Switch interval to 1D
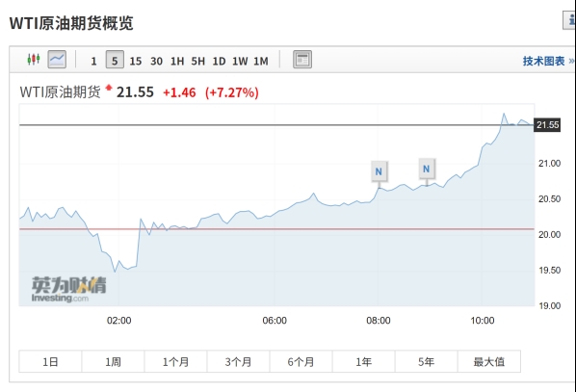Image resolution: width=576 pixels, height=392 pixels. point(219,61)
